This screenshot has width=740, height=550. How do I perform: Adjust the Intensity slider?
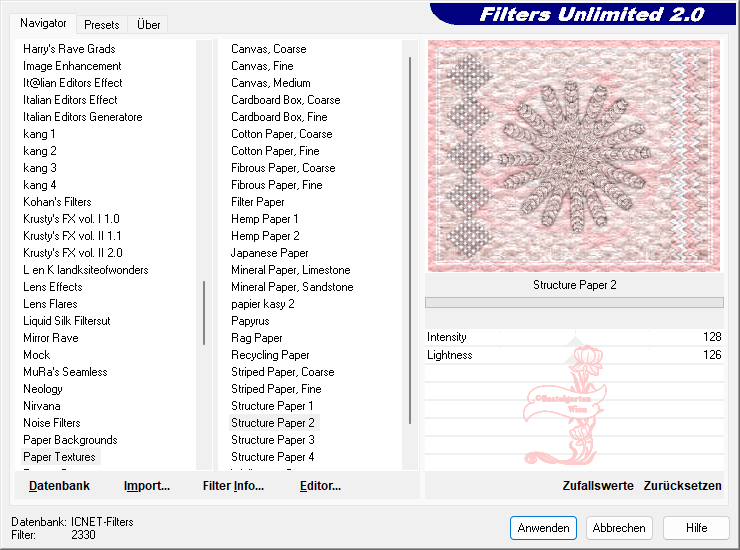pos(574,337)
